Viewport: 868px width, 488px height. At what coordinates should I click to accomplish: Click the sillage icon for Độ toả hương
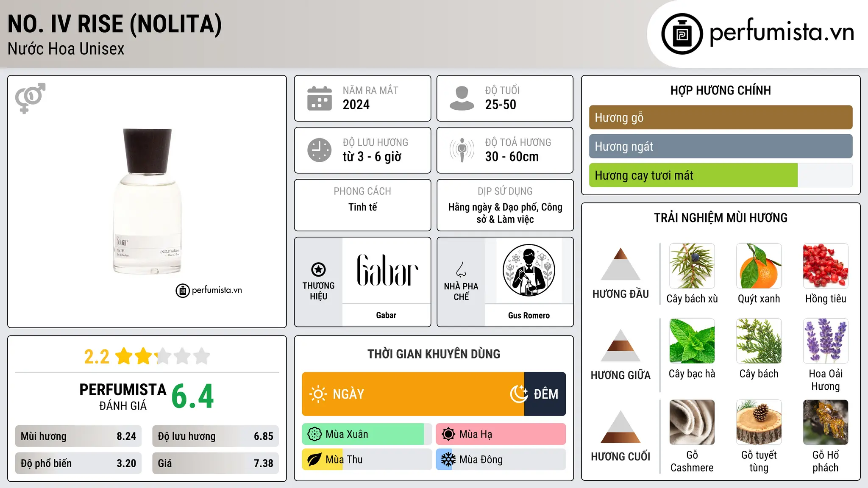(462, 150)
